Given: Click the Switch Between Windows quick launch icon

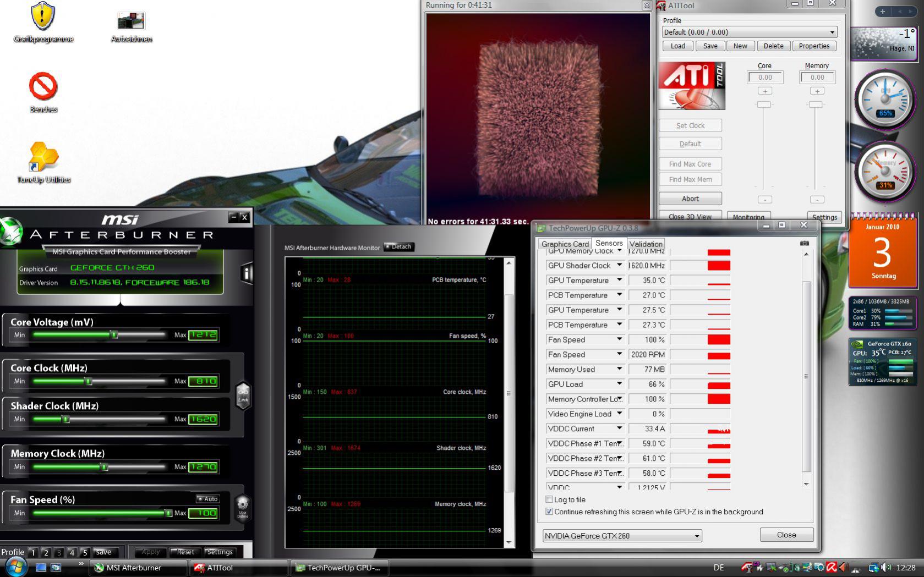Looking at the screenshot, I should (x=56, y=567).
